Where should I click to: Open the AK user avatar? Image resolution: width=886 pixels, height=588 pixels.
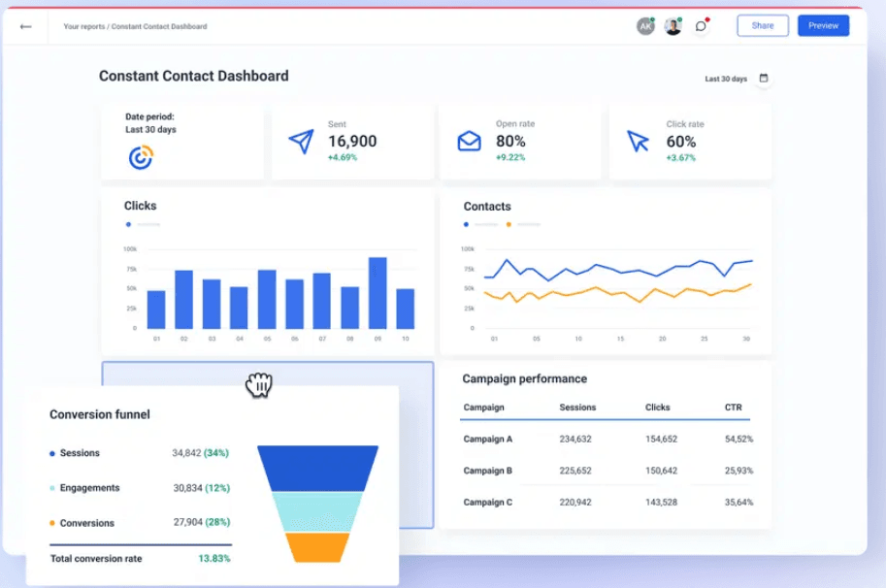point(645,26)
